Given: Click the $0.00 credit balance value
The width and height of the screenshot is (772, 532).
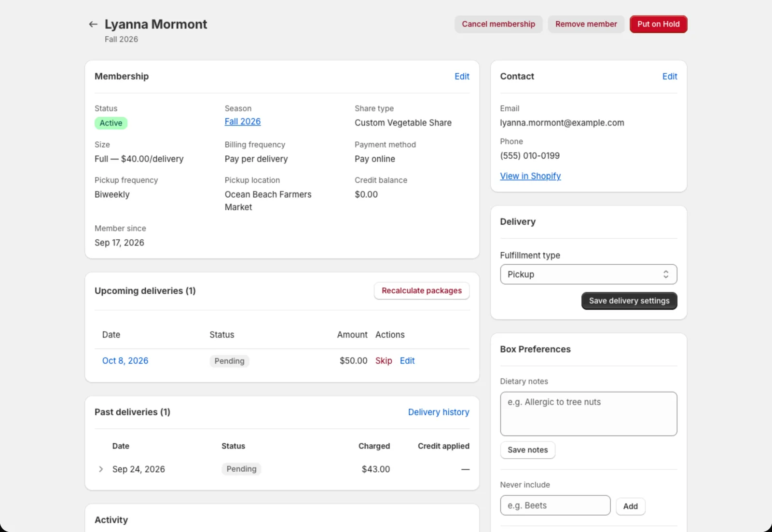Looking at the screenshot, I should (x=366, y=194).
